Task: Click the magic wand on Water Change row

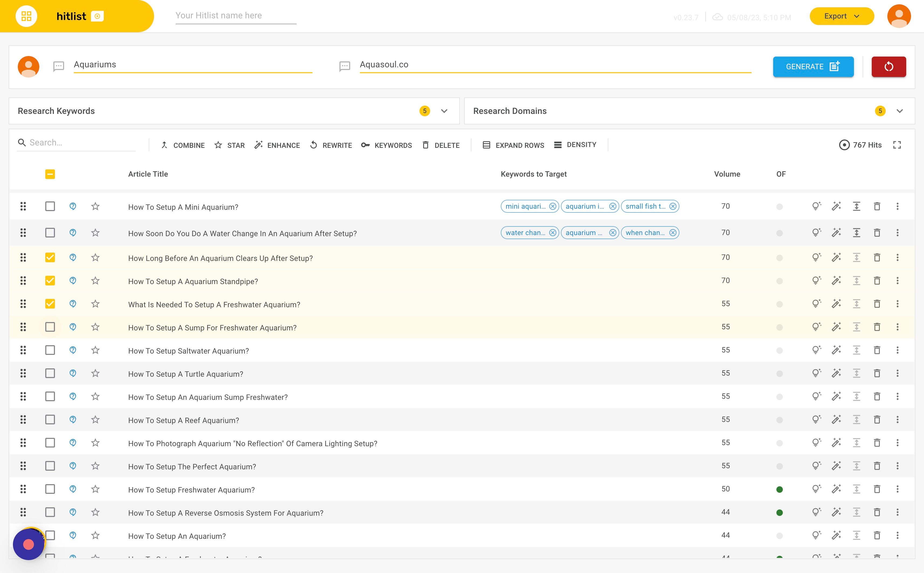Action: 836,232
